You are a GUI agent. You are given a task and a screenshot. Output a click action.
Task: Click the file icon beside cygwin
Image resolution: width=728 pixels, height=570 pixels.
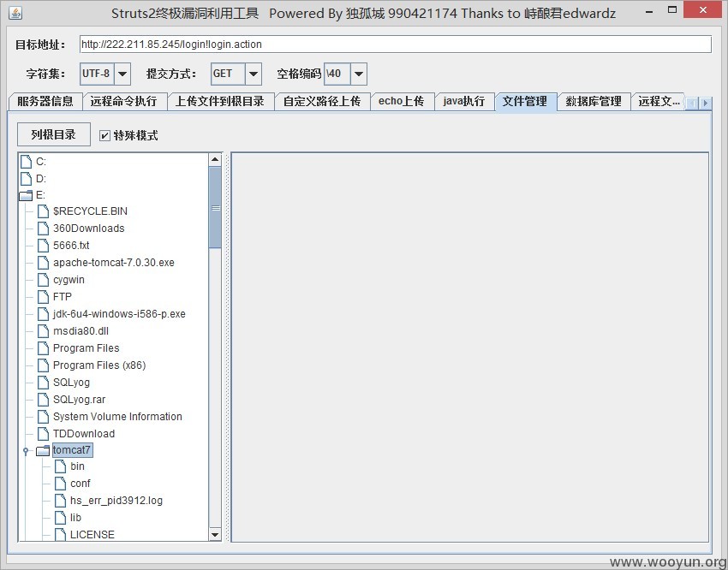coord(43,280)
